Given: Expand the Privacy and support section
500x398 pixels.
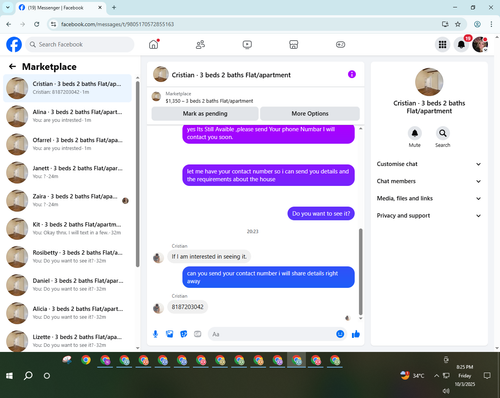Looking at the screenshot, I should (x=429, y=216).
